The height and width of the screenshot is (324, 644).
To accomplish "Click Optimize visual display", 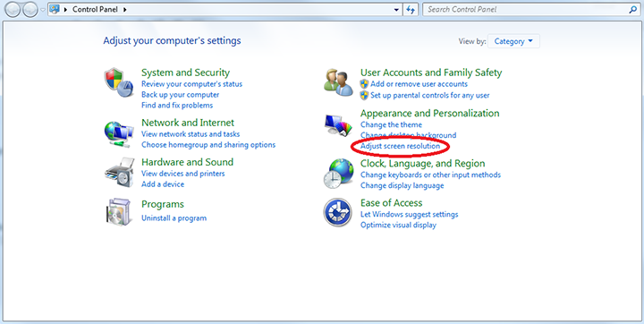I will click(x=398, y=225).
